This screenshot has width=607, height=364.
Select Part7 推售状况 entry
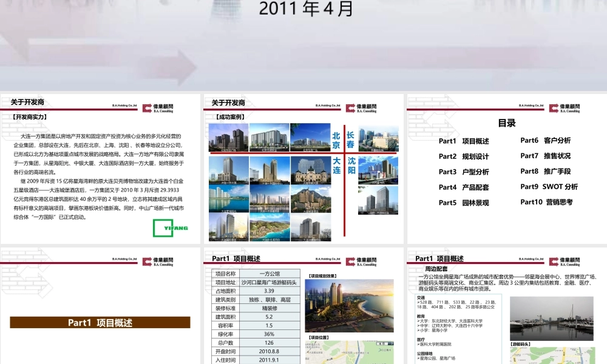pos(546,156)
